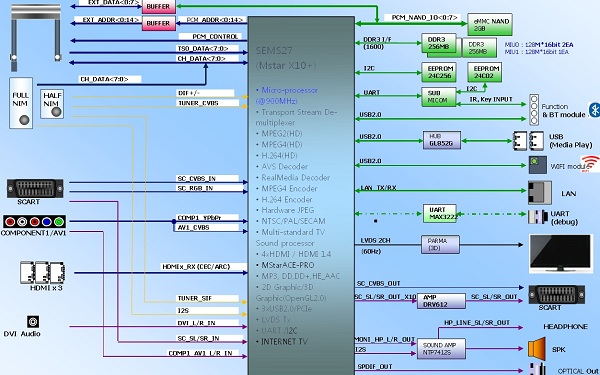
Task: Click the EXT_ADDR<0:14> signal label
Action: [111, 20]
